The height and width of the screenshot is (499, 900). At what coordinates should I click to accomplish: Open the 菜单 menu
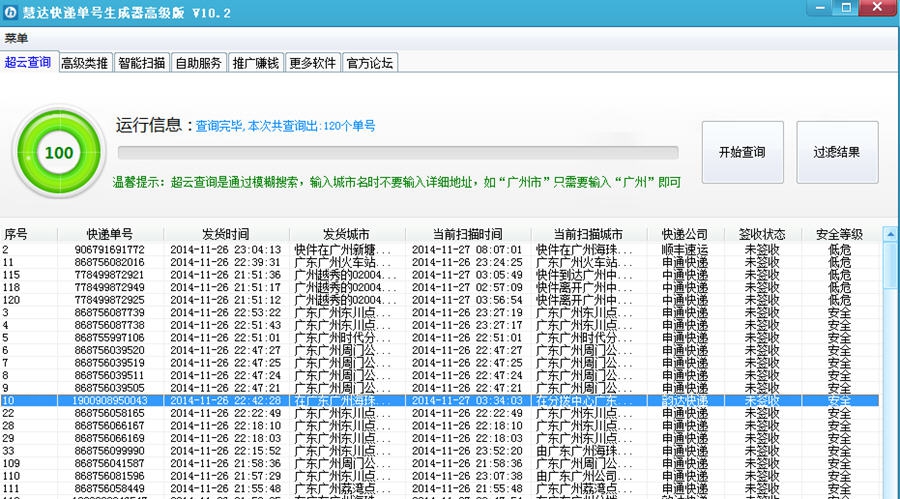tap(16, 38)
